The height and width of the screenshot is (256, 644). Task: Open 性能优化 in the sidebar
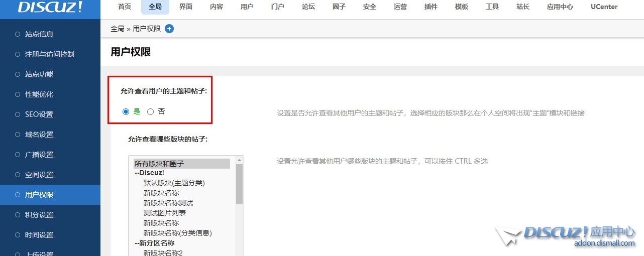coord(39,94)
